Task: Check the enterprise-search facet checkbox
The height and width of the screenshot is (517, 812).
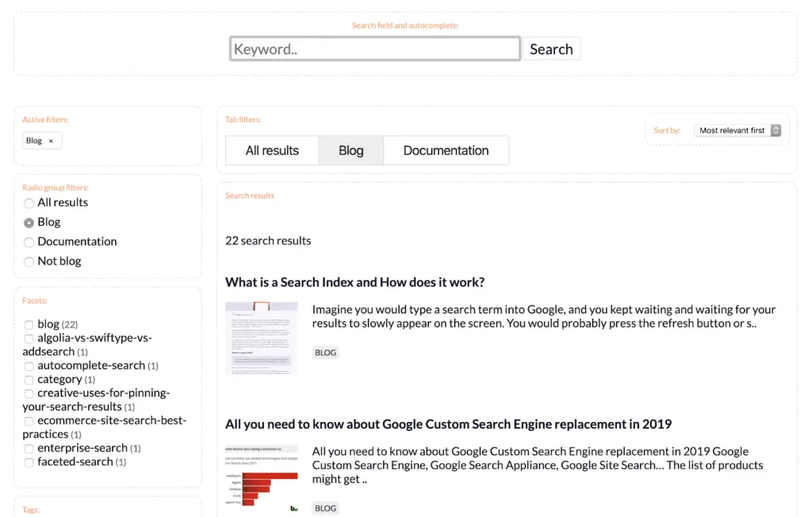Action: coord(29,449)
